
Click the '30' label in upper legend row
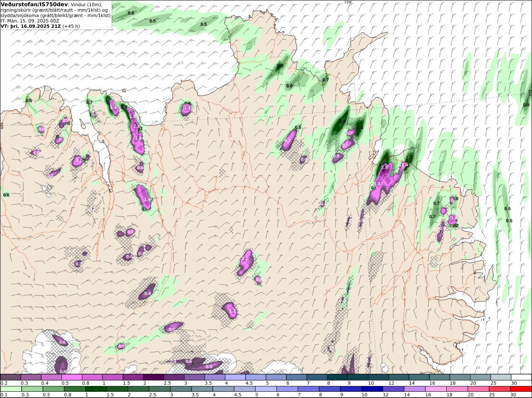click(x=514, y=383)
